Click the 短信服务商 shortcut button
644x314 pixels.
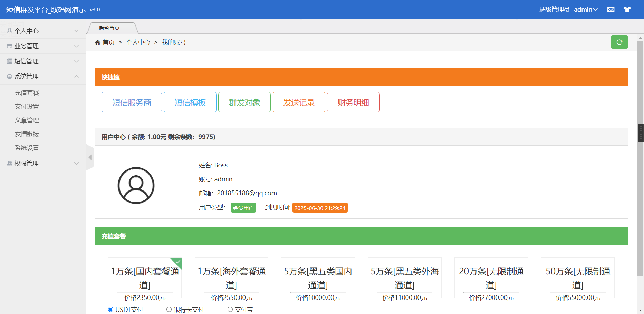[132, 102]
